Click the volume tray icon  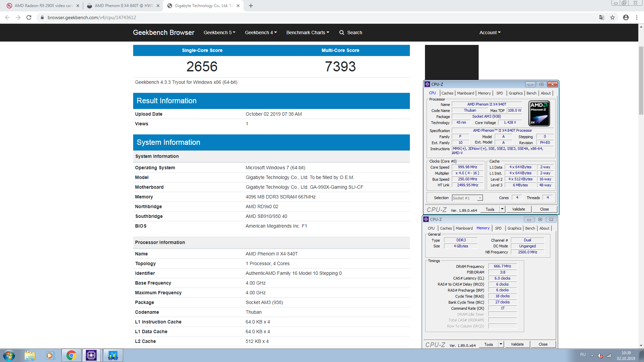pos(600,356)
